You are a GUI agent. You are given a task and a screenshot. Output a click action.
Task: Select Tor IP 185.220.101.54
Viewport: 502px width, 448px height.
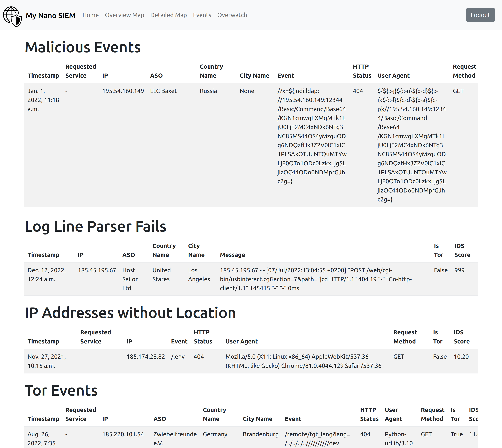[x=123, y=434]
